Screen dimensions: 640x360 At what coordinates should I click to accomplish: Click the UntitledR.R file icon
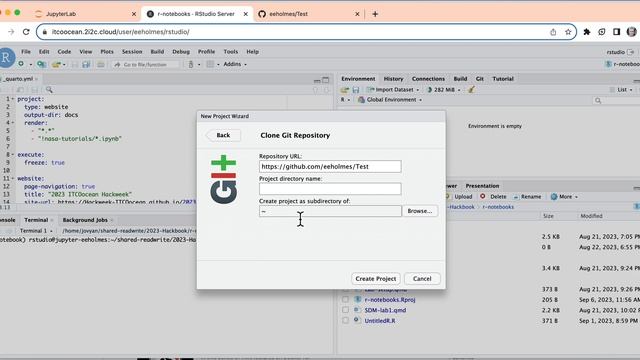358,320
